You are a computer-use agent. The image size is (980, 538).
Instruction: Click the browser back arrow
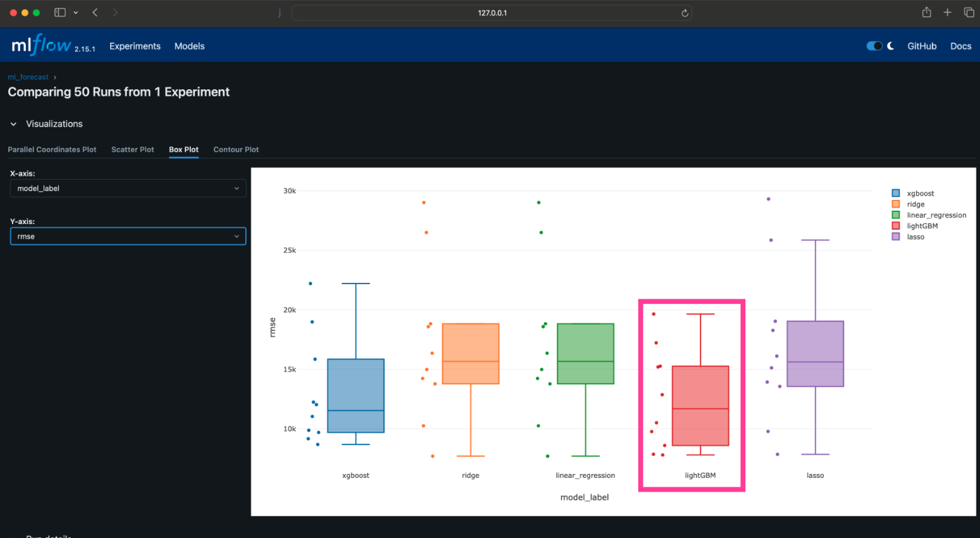(94, 12)
